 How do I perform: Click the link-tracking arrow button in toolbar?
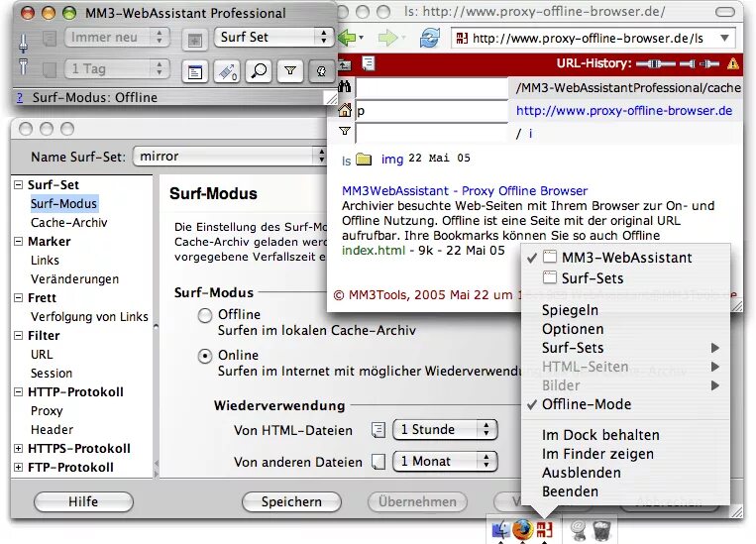227,72
